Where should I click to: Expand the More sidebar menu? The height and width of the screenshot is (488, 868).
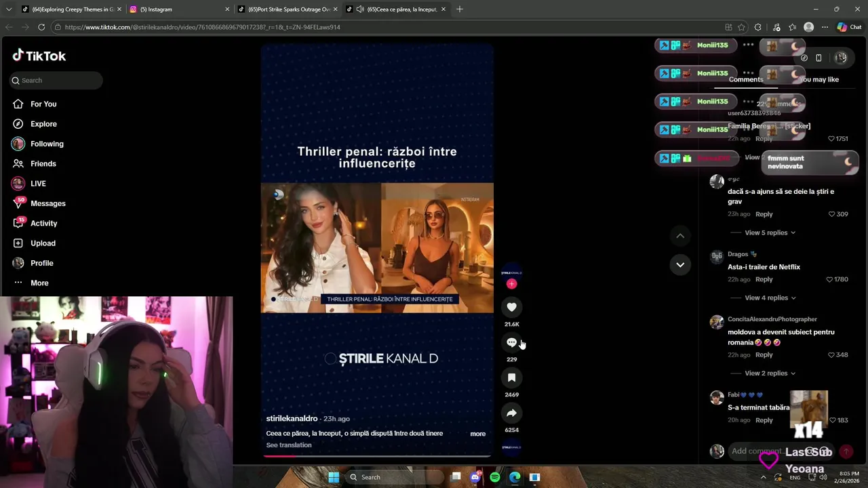[x=39, y=283]
